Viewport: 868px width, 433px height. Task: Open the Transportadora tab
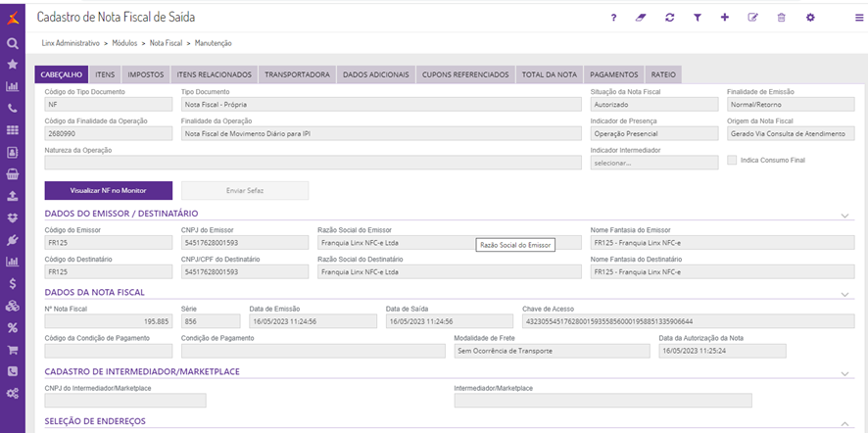click(x=296, y=74)
